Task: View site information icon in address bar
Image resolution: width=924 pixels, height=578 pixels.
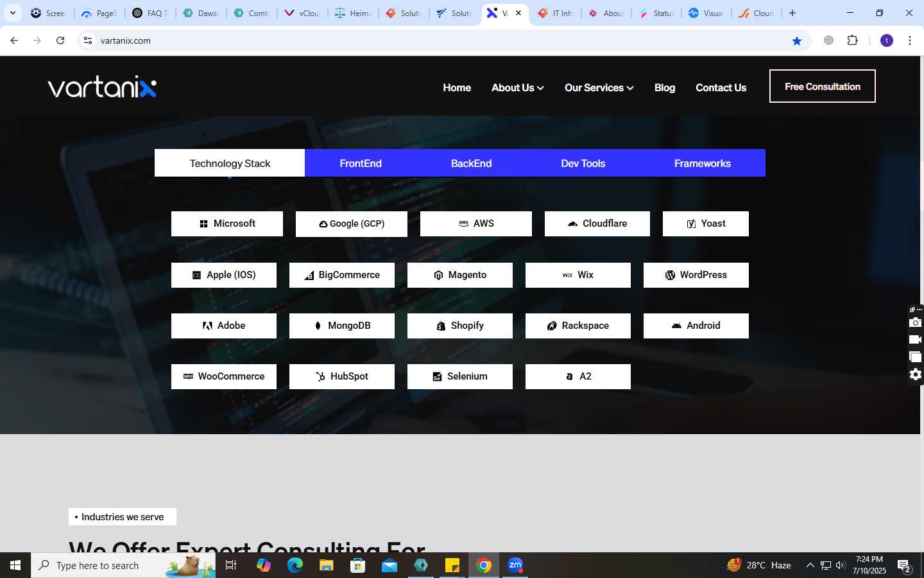Action: [x=88, y=40]
